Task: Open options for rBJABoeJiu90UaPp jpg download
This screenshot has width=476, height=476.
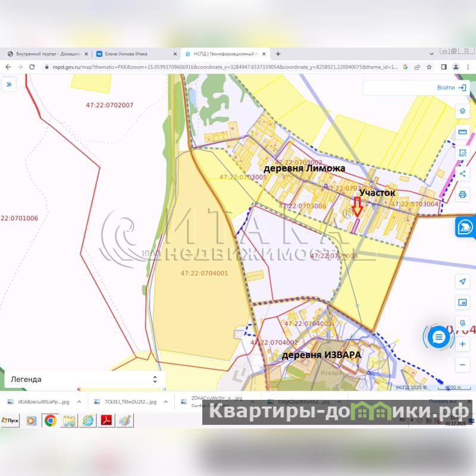Action: pos(78,402)
